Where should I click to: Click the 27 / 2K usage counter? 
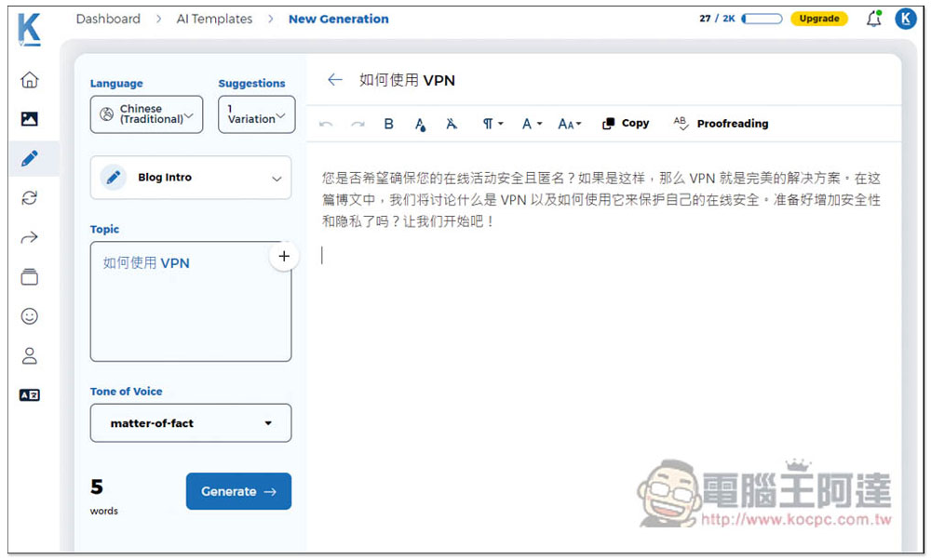[717, 19]
